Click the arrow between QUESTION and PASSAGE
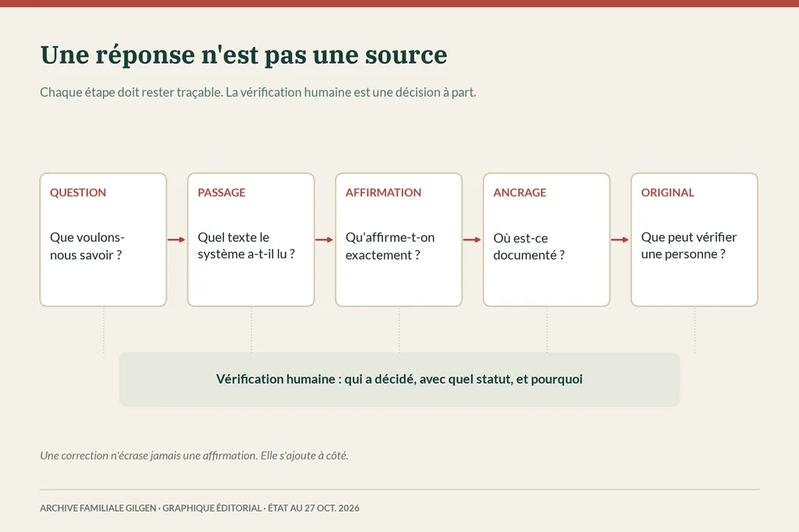Image resolution: width=799 pixels, height=532 pixels. coord(176,239)
